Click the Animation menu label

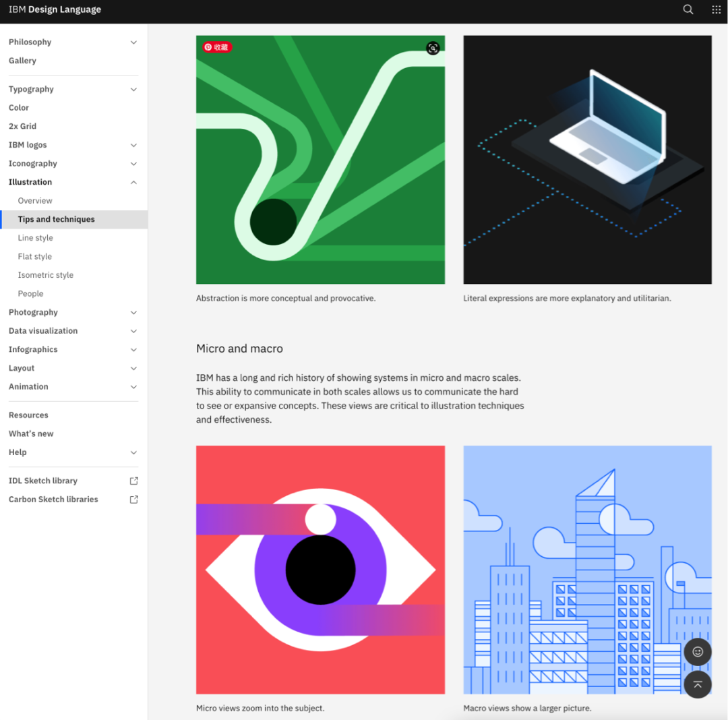tap(28, 386)
